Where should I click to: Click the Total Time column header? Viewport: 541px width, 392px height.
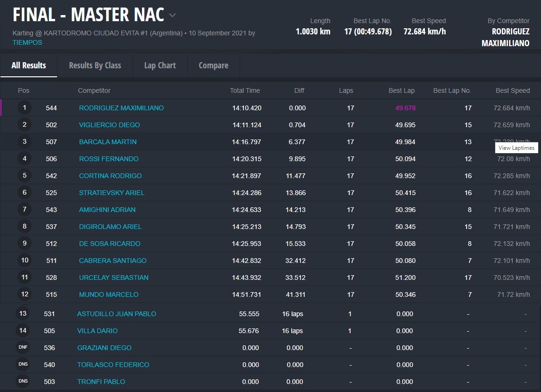[245, 90]
